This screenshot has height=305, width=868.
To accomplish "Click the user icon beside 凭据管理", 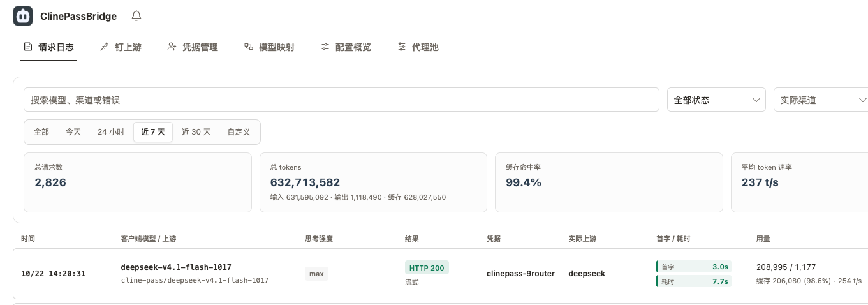I will [172, 47].
